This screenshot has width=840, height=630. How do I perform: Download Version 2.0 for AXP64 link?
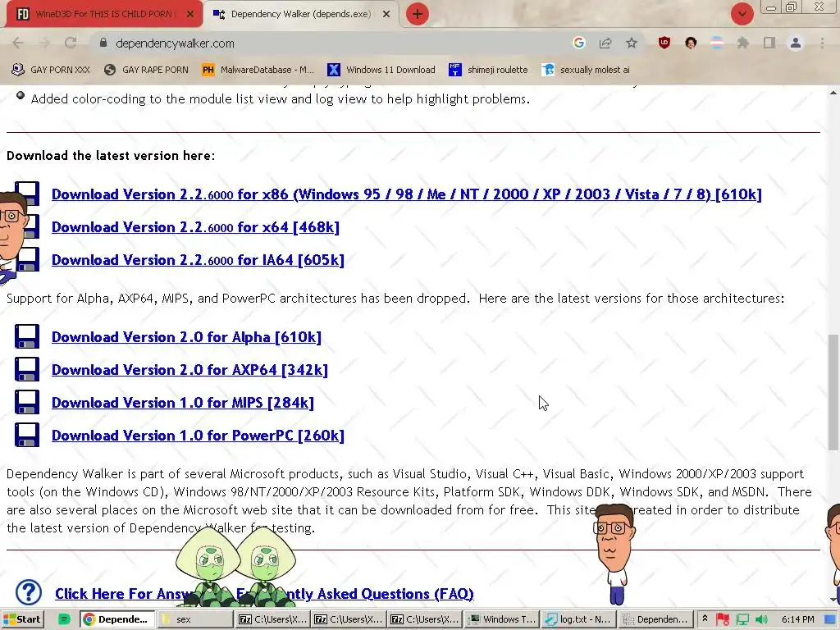[189, 370]
